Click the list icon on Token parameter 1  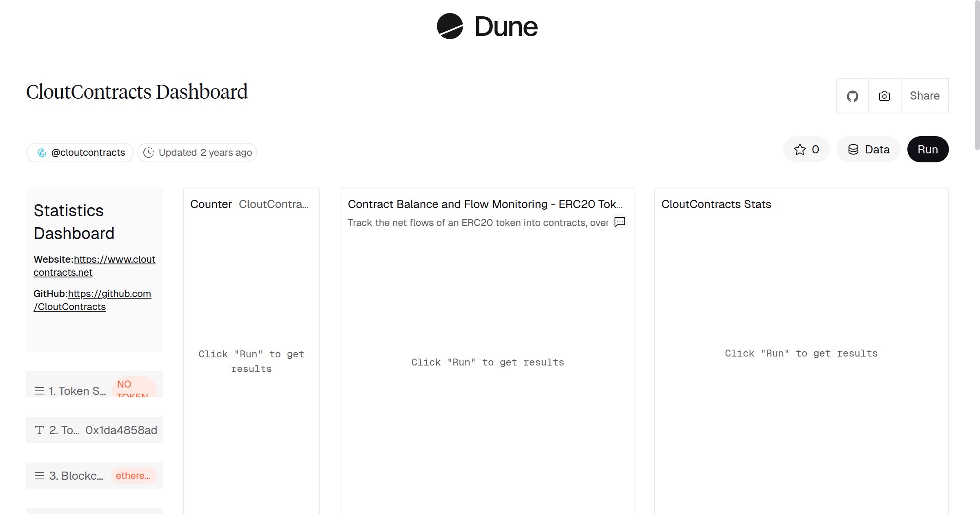pyautogui.click(x=39, y=391)
